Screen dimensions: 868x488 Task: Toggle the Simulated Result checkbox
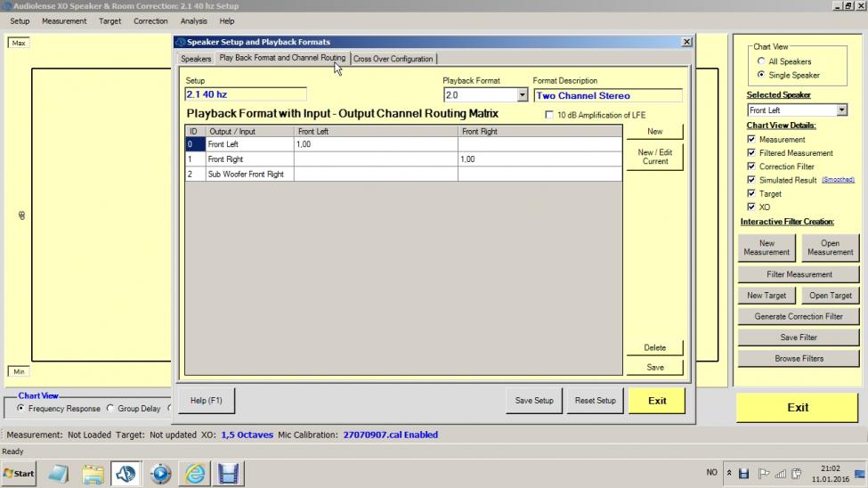(x=751, y=180)
